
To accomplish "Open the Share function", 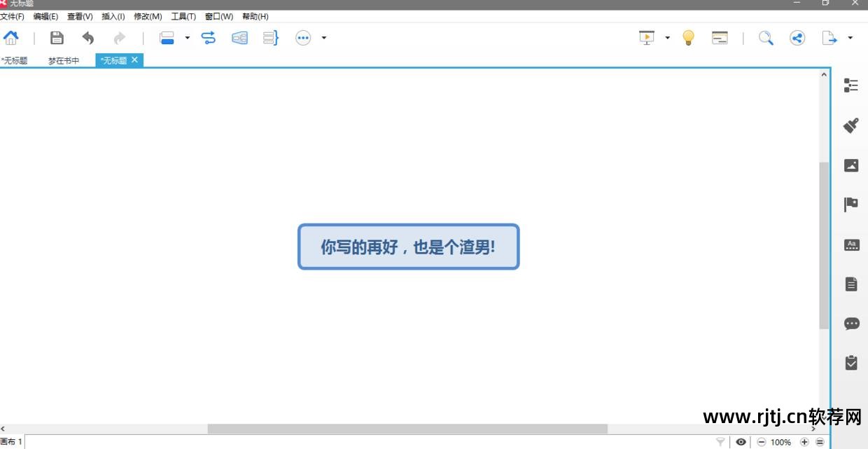I will point(797,37).
